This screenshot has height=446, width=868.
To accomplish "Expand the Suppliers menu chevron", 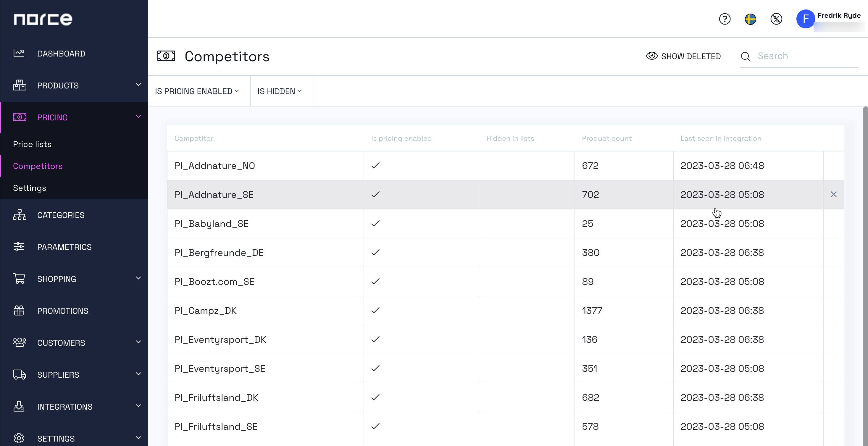I will [138, 374].
